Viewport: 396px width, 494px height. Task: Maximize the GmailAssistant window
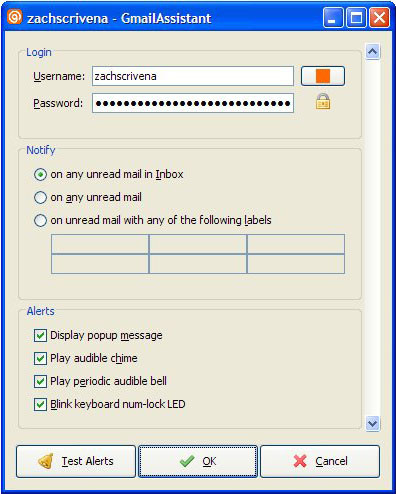pyautogui.click(x=356, y=18)
